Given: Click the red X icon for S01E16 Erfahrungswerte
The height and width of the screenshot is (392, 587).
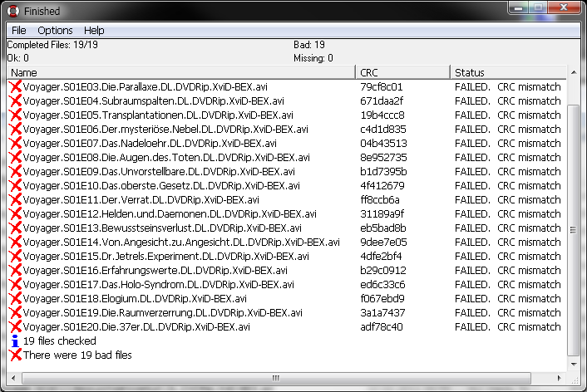Looking at the screenshot, I should [15, 271].
